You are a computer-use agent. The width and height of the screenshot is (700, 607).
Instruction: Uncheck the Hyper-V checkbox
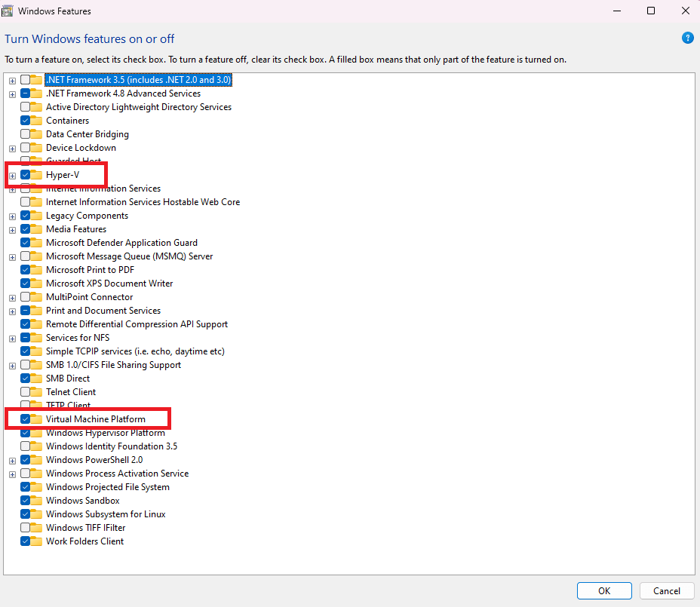click(26, 174)
